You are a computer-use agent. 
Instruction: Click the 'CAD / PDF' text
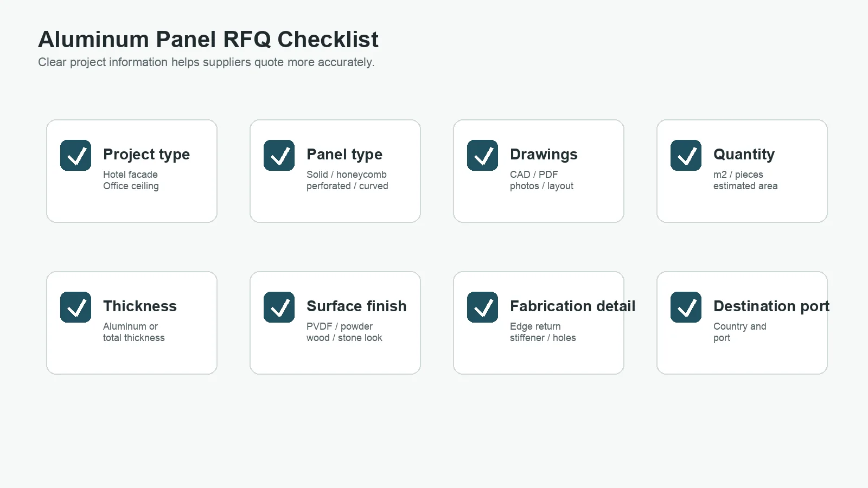point(534,175)
